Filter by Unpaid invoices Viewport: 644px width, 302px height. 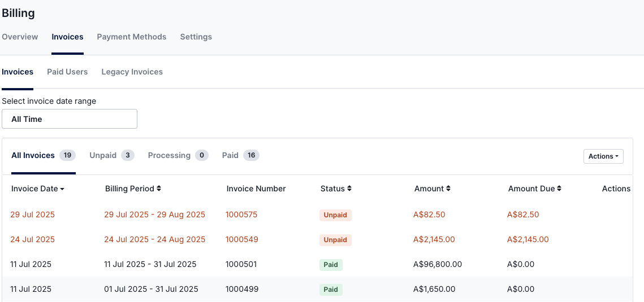(x=112, y=156)
